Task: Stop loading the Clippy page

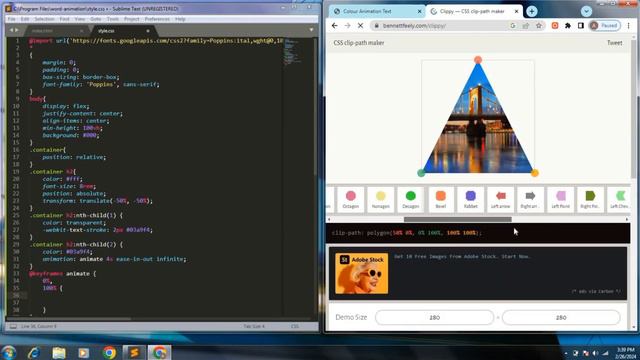Action: click(360, 25)
